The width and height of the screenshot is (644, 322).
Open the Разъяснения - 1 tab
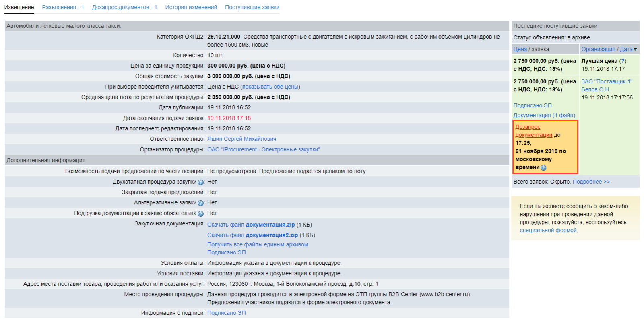tap(63, 7)
